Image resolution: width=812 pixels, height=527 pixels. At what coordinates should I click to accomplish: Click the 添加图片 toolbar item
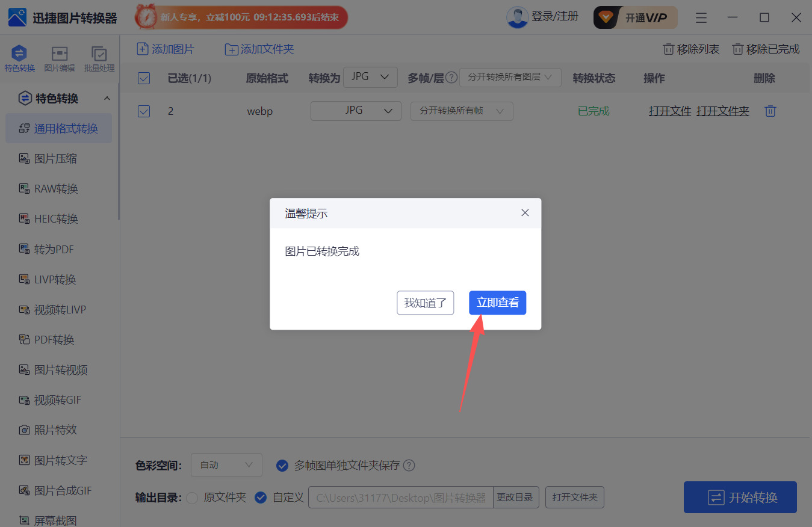(x=166, y=49)
